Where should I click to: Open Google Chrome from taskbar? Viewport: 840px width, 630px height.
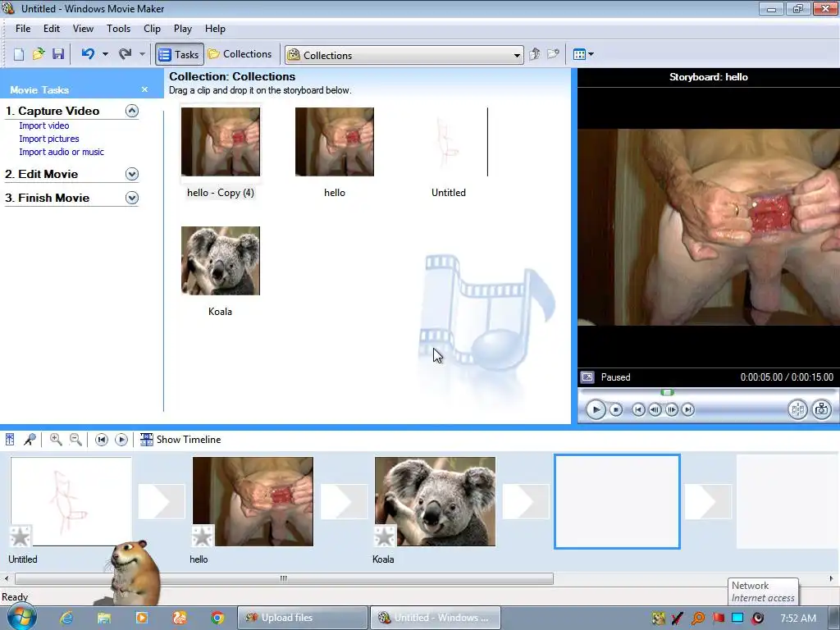(217, 618)
